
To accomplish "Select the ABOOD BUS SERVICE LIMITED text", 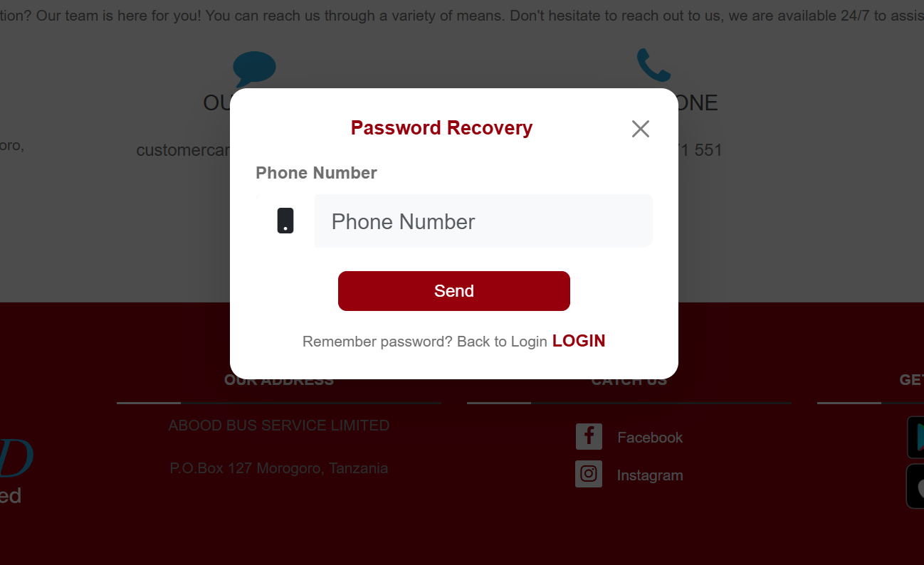I will coord(279,426).
